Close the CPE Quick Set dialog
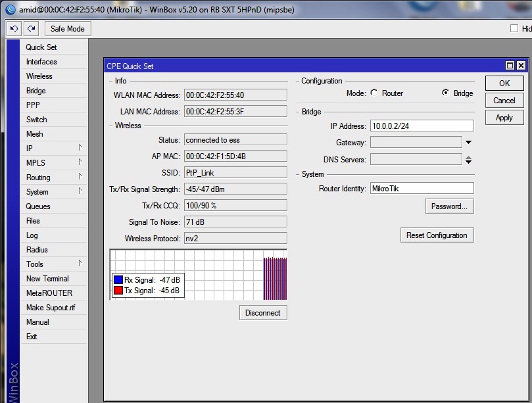The width and height of the screenshot is (532, 403). pos(521,66)
